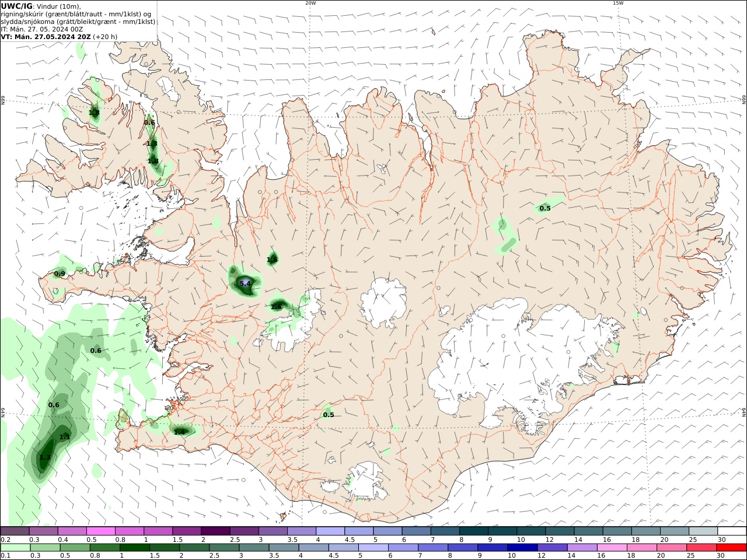Select the bright red rain swatch at 30
This screenshot has width=747, height=560.
point(731,547)
